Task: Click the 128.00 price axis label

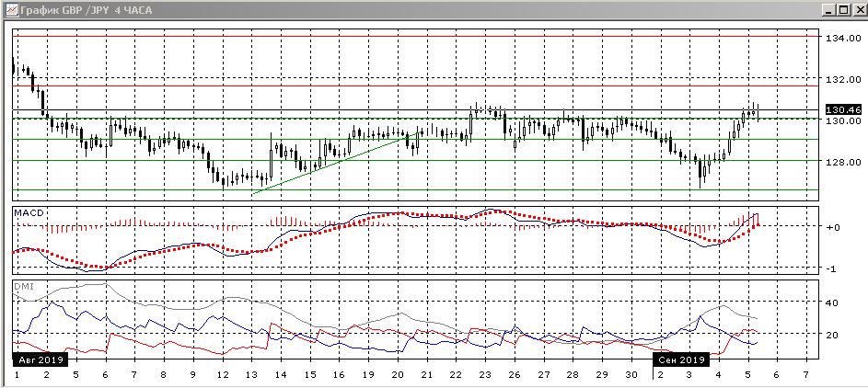Action: click(x=843, y=162)
